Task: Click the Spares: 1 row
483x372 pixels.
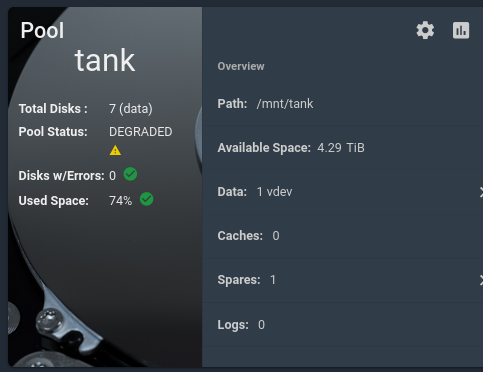Action: tap(343, 280)
